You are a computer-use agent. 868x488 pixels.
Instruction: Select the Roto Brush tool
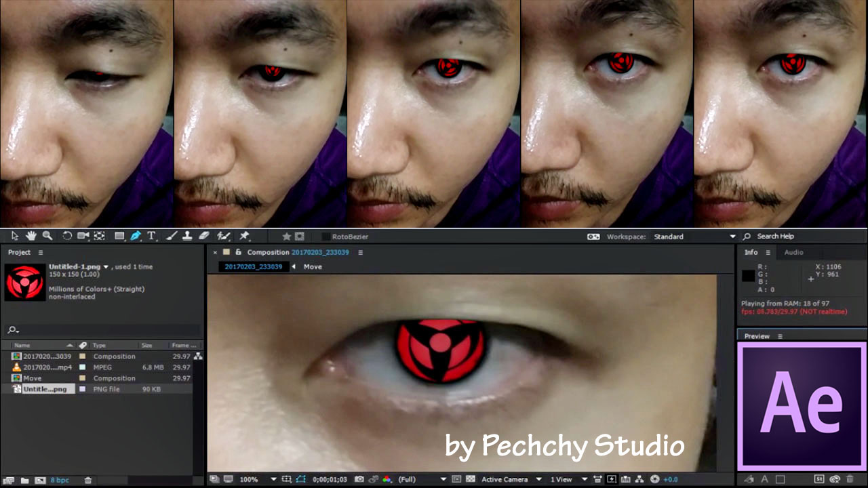pos(224,236)
